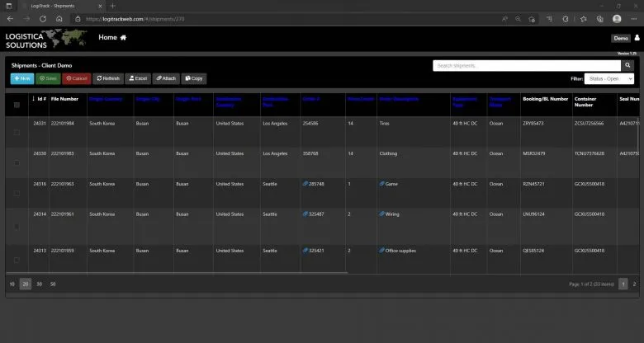Open the browser settings ellipsis menu
The width and height of the screenshot is (644, 343).
click(634, 19)
